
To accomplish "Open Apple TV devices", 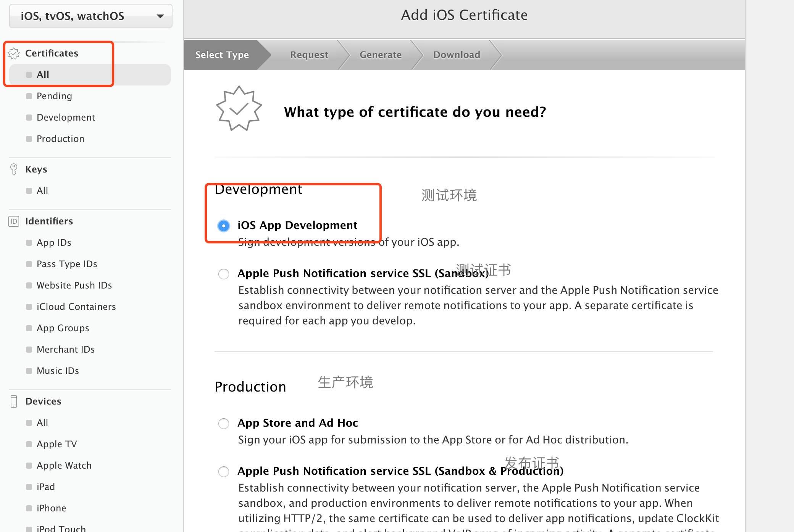I will 56,444.
